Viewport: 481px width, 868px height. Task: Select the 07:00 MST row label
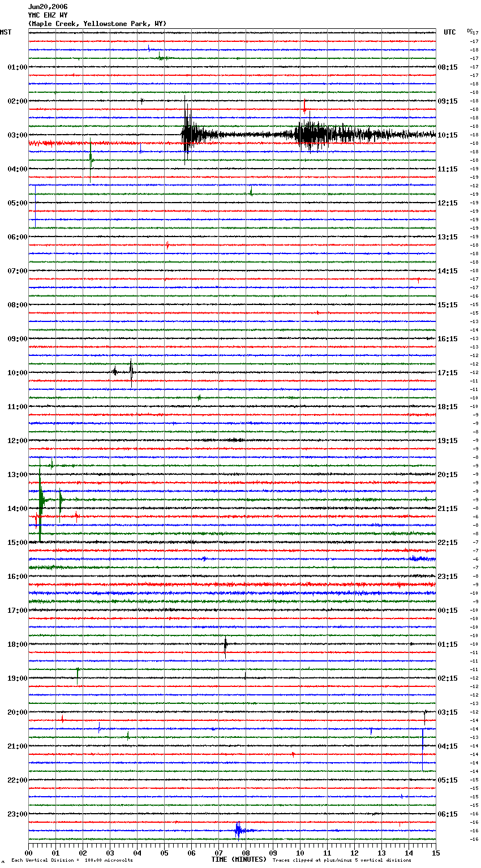tap(18, 271)
